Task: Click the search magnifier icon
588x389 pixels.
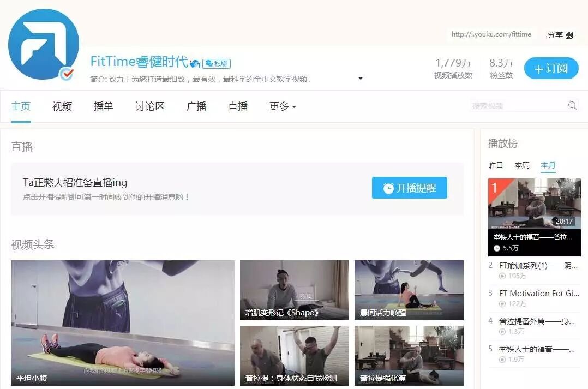Action: (x=572, y=106)
